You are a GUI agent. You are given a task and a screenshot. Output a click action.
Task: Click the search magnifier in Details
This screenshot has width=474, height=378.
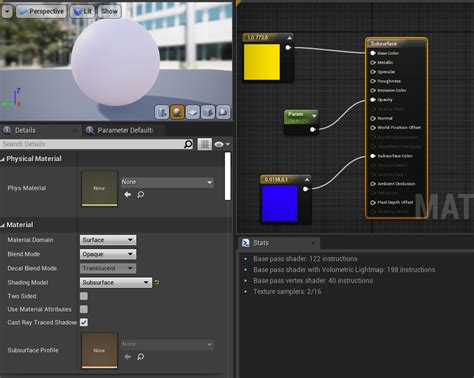188,144
